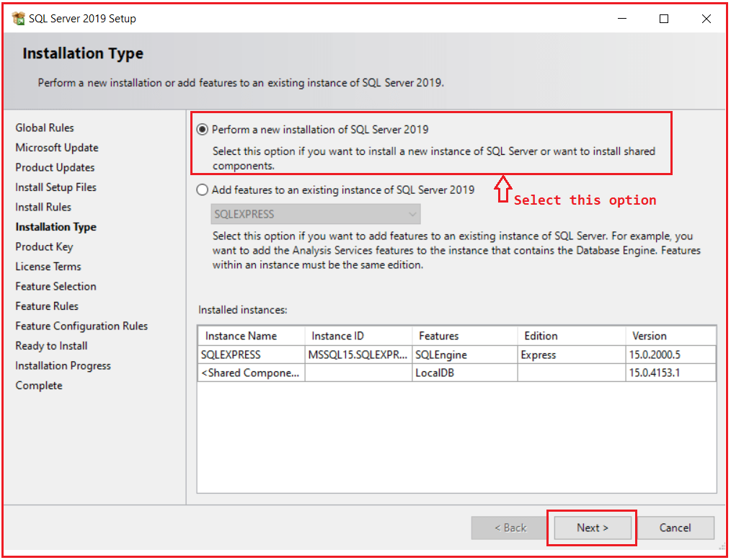The height and width of the screenshot is (560, 731).
Task: Click the Edition column header
Action: coord(572,336)
